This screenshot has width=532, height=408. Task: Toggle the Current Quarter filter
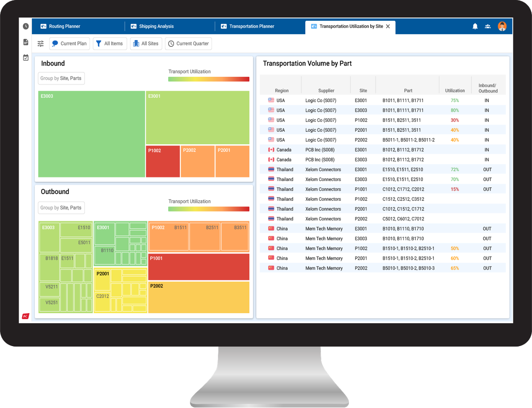[x=188, y=43]
